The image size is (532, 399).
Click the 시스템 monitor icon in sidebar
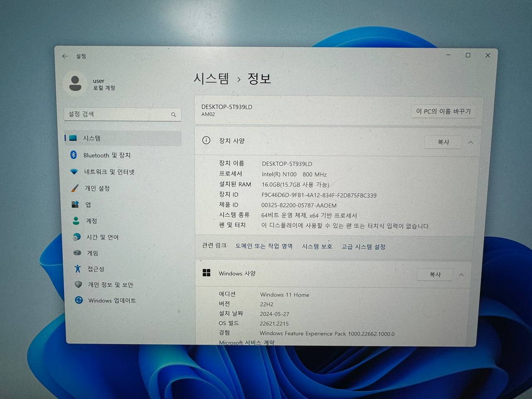pos(73,138)
